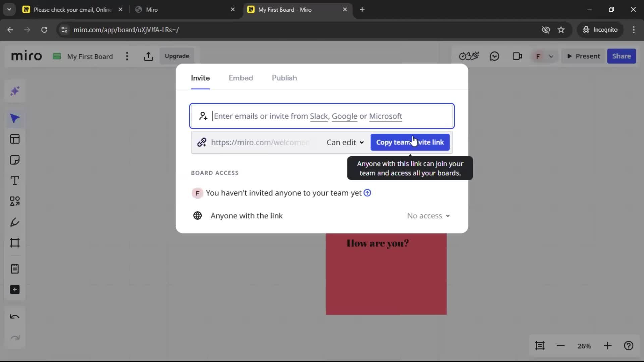Click the upgrade arrow icon beside team text
This screenshot has height=362, width=644.
tap(367, 193)
